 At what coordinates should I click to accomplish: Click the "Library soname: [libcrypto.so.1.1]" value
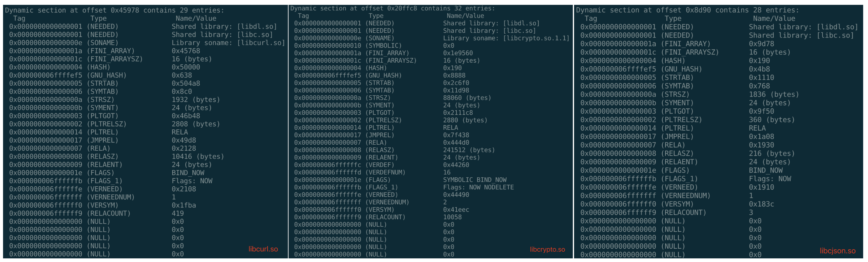click(506, 38)
